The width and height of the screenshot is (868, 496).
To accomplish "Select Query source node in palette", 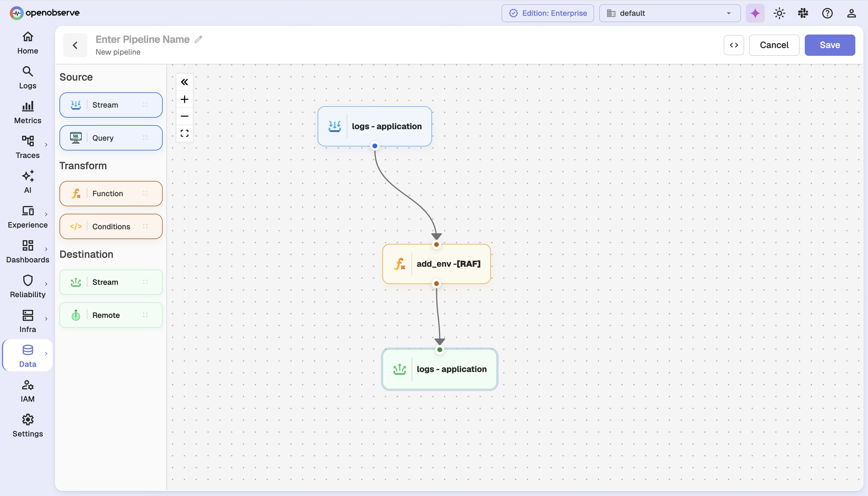I will pos(111,138).
